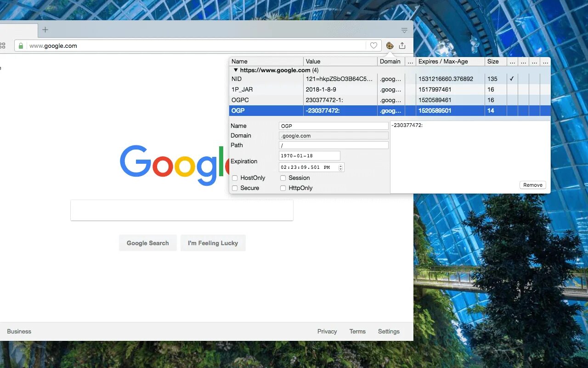Collapse the https://www.google.com cookie group
Image resolution: width=588 pixels, height=368 pixels.
tap(235, 70)
